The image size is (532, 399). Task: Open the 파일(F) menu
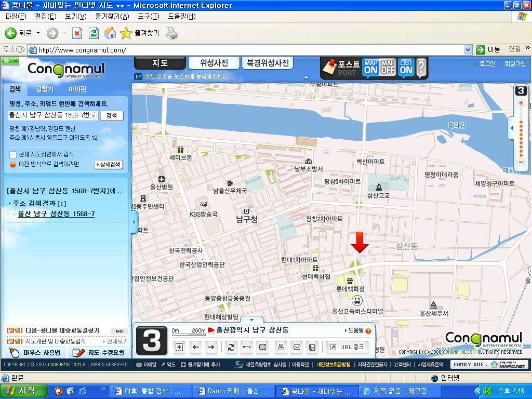pos(16,16)
